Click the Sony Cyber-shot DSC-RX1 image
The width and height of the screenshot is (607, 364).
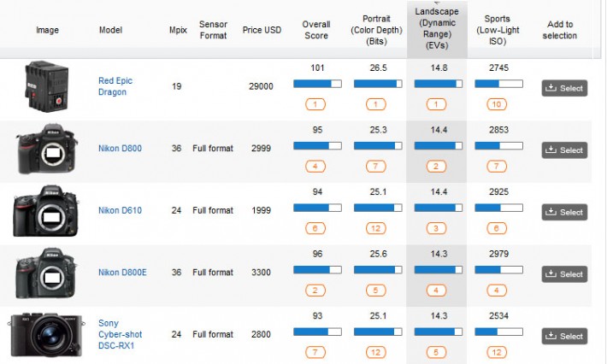pos(45,335)
